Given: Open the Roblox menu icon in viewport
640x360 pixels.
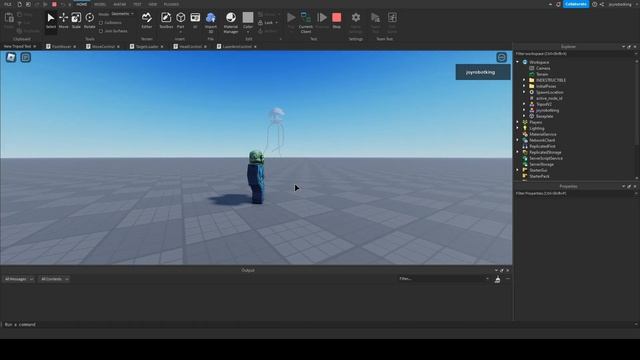Looking at the screenshot, I should pyautogui.click(x=11, y=58).
